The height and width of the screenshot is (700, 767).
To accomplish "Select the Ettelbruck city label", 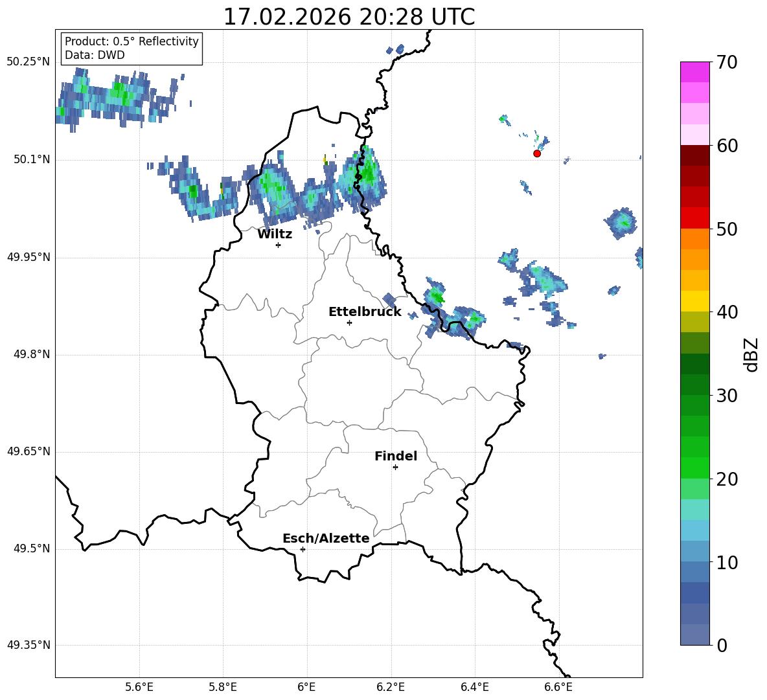I will coord(365,312).
